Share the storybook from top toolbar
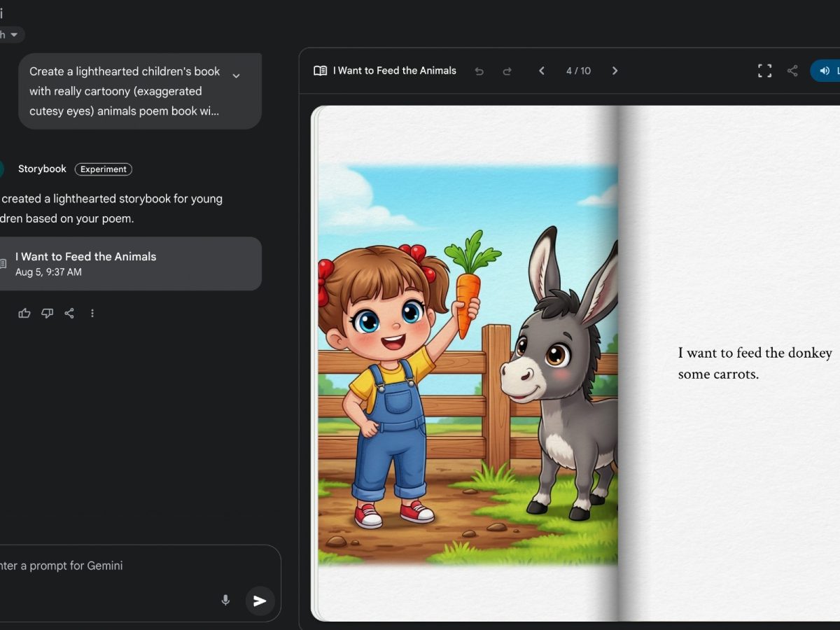840x630 pixels. 792,71
